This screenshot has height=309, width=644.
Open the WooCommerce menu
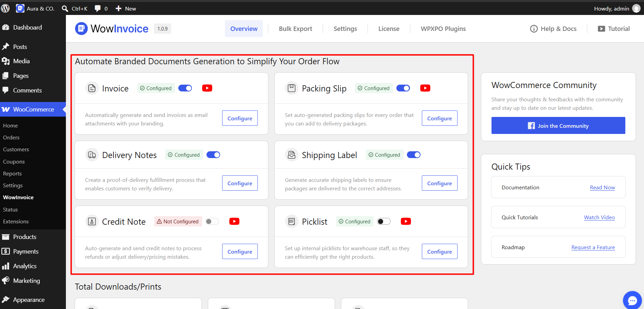[x=33, y=109]
